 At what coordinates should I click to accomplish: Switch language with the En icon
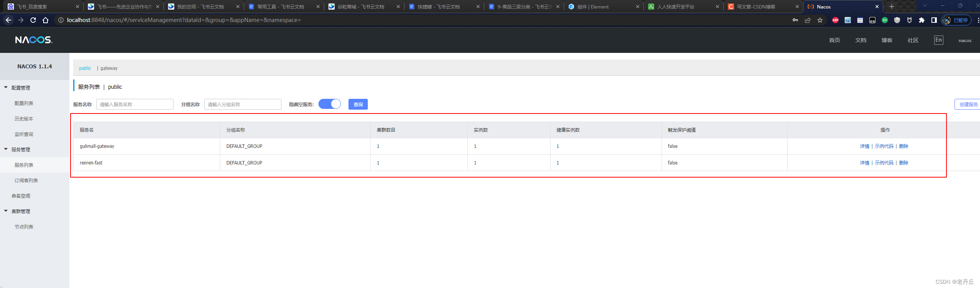click(938, 40)
